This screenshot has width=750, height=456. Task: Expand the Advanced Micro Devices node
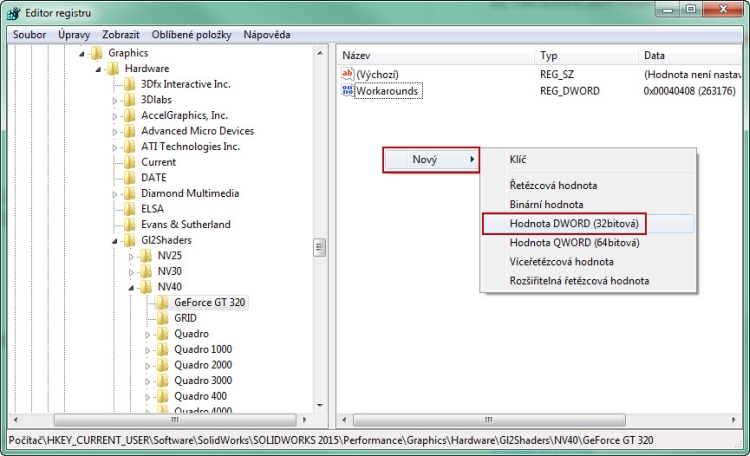115,132
